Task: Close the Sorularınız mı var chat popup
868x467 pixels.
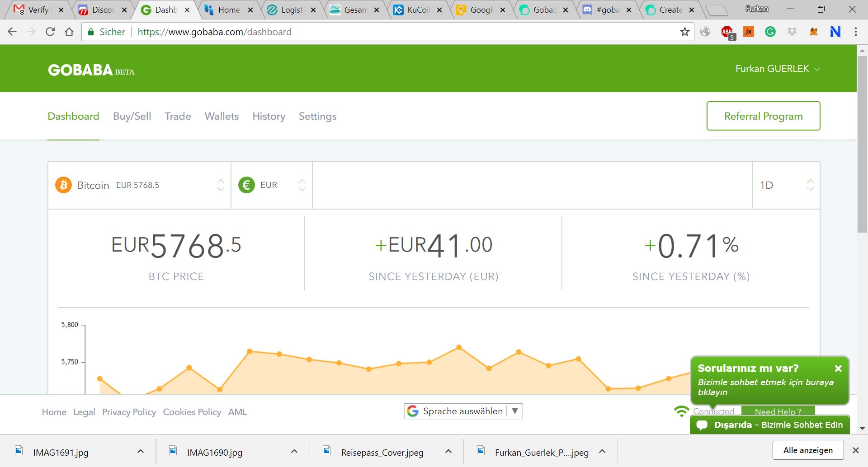Action: pyautogui.click(x=838, y=369)
